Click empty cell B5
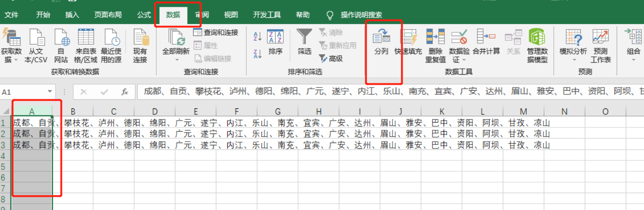The height and width of the screenshot is (210, 644). pos(73,166)
